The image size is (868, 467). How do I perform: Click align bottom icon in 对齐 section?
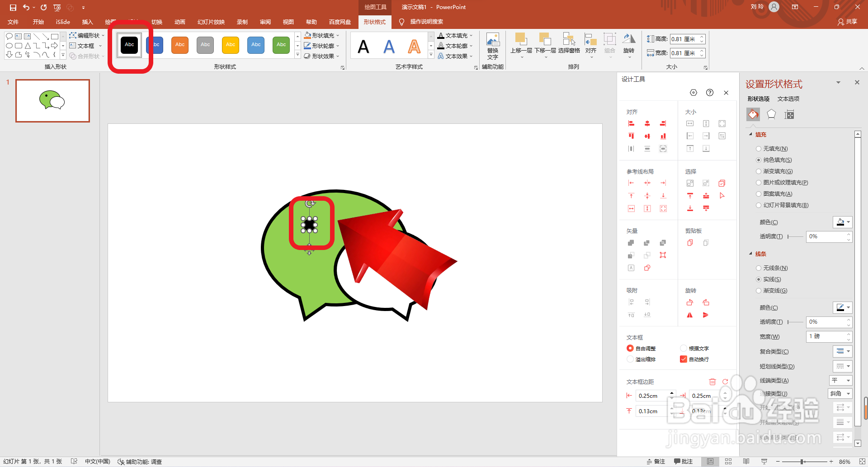click(x=663, y=136)
